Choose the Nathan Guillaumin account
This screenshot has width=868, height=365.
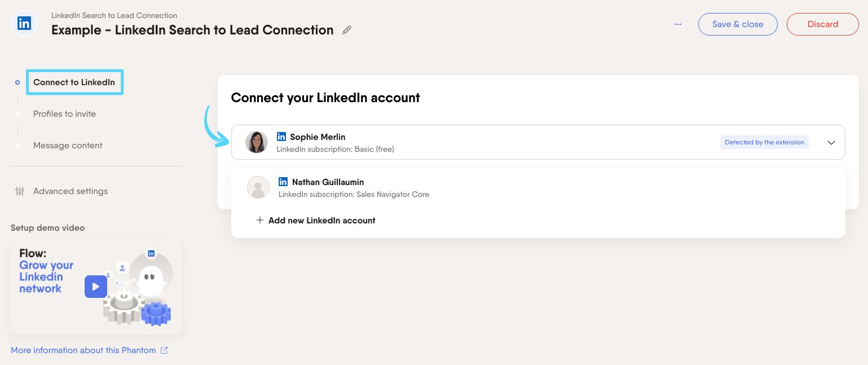point(538,188)
